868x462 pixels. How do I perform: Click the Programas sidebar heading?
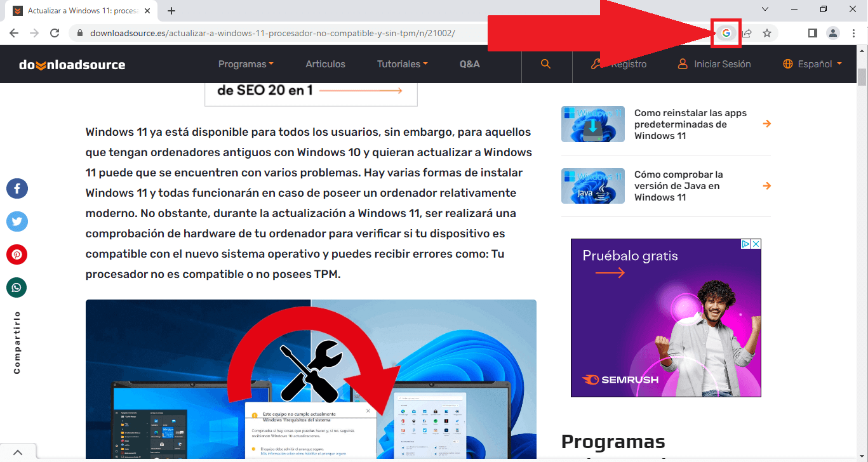pos(613,441)
